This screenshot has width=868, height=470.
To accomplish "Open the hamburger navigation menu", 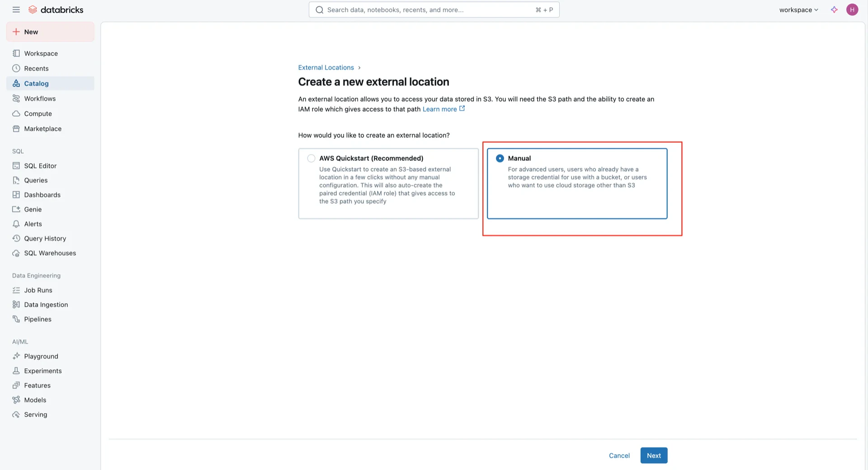I will [16, 9].
